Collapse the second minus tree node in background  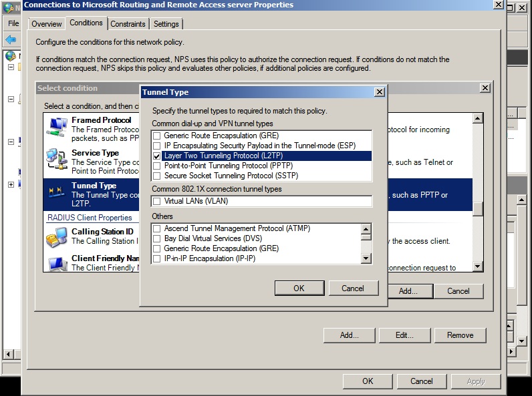tap(11, 99)
